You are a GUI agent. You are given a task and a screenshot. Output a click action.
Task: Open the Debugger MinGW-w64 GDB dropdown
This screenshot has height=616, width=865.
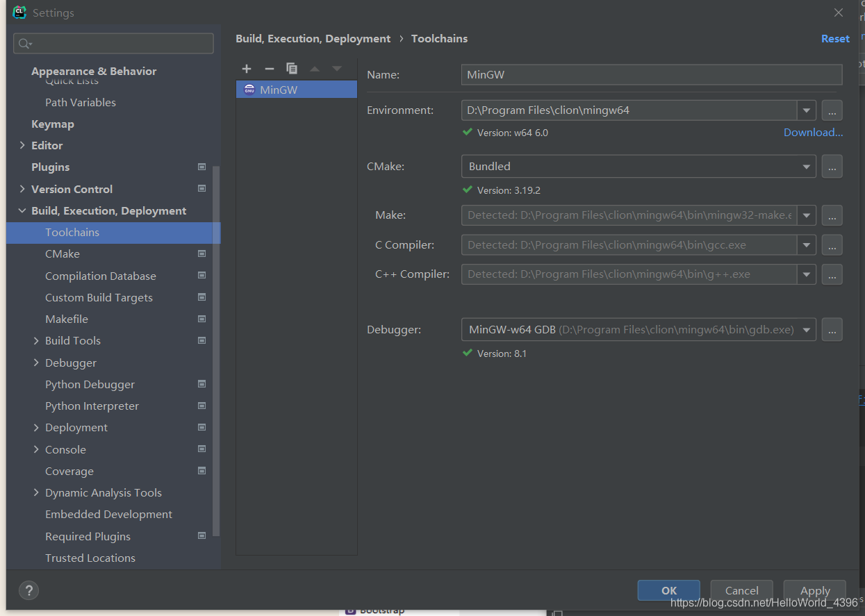tap(639, 330)
